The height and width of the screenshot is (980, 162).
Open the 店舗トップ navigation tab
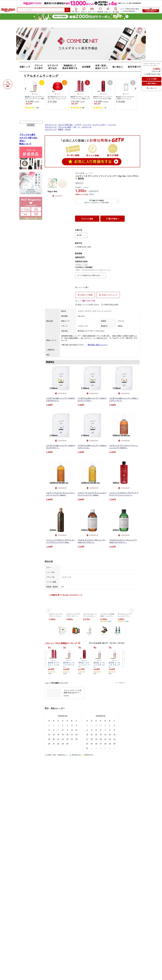point(25,67)
